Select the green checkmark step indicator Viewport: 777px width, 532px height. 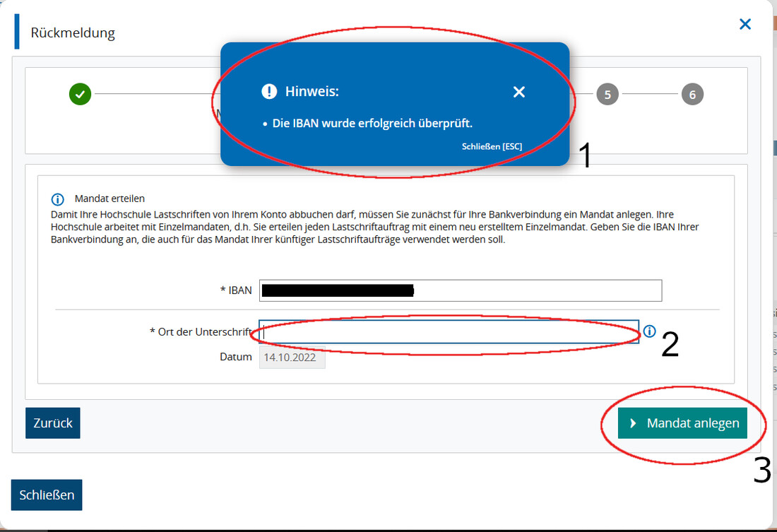(x=81, y=94)
